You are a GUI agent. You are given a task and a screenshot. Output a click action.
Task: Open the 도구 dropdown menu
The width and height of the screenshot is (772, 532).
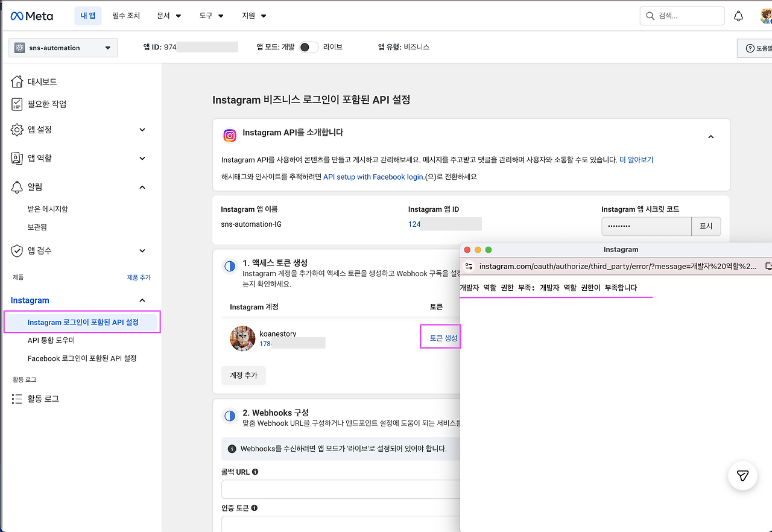(212, 16)
